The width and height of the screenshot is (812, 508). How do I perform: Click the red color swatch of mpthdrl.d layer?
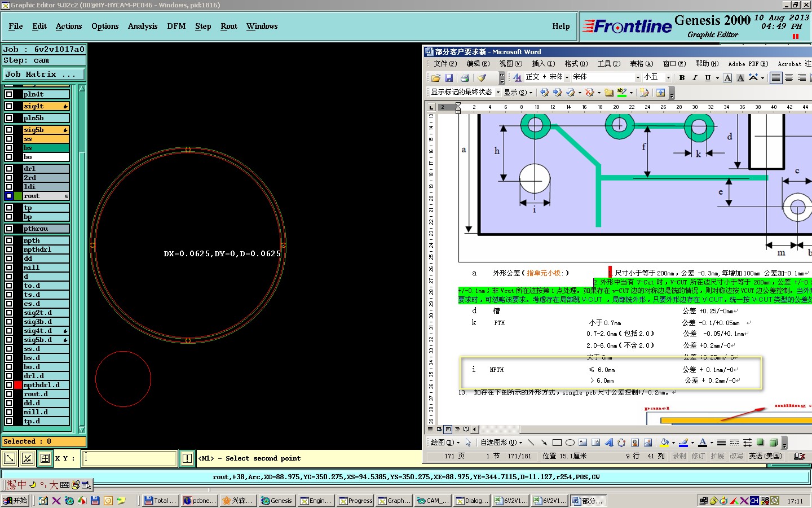tap(18, 385)
